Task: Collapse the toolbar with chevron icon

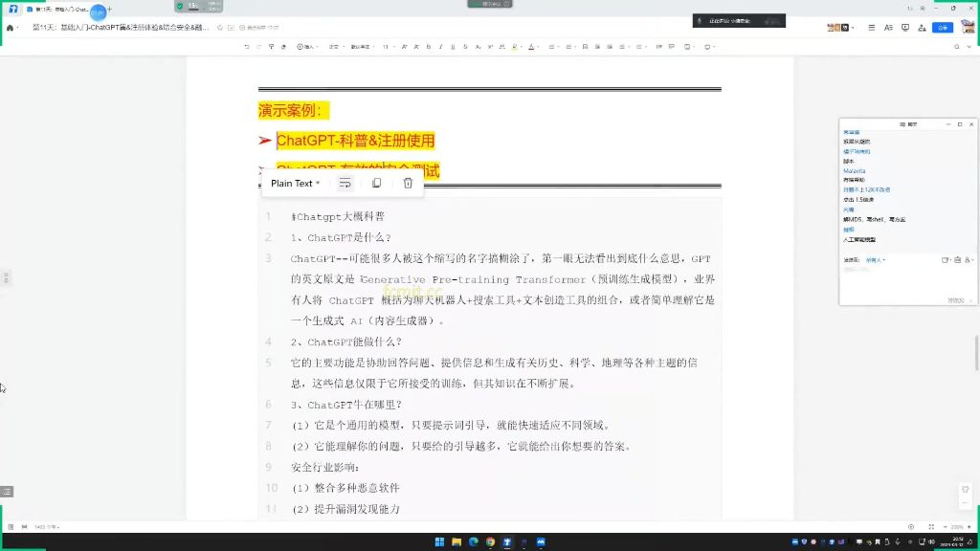Action: (969, 47)
